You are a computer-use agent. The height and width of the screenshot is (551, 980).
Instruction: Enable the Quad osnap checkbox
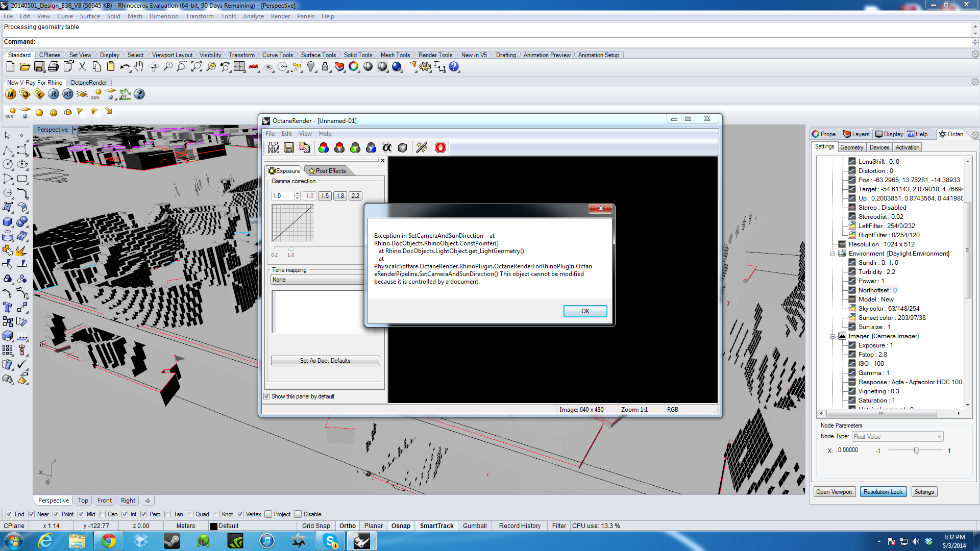[x=190, y=514]
